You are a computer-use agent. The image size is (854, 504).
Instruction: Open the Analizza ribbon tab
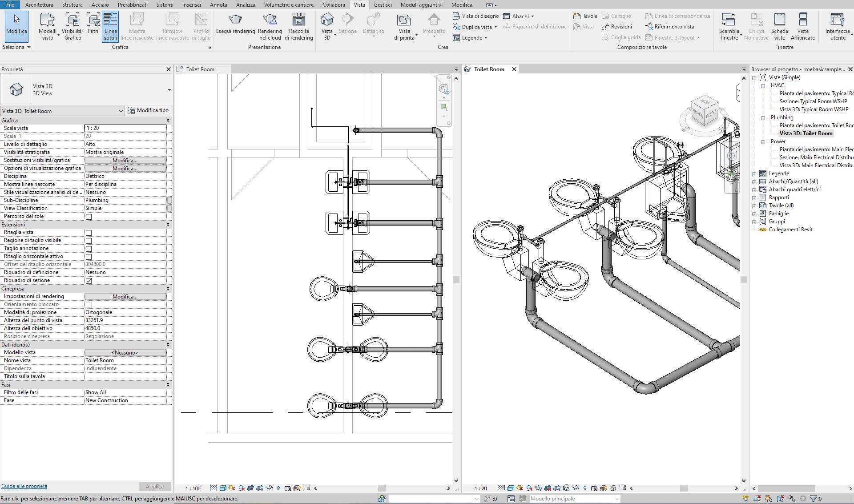click(x=245, y=5)
